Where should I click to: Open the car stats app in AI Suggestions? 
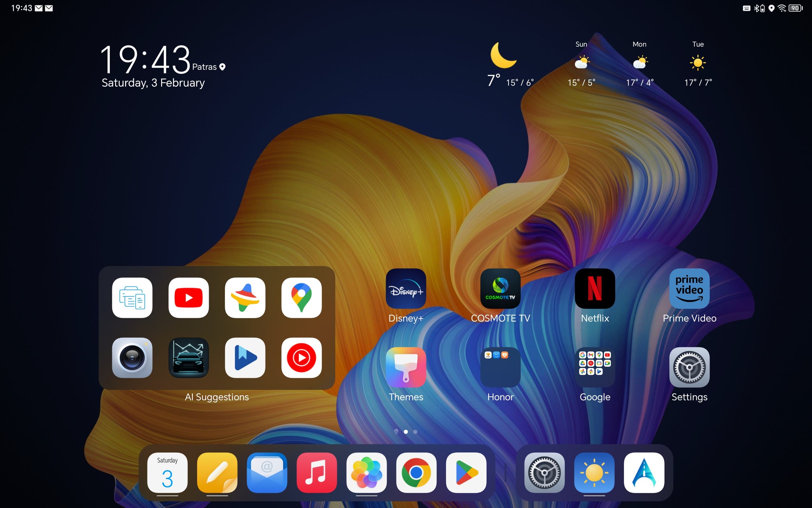tap(189, 358)
